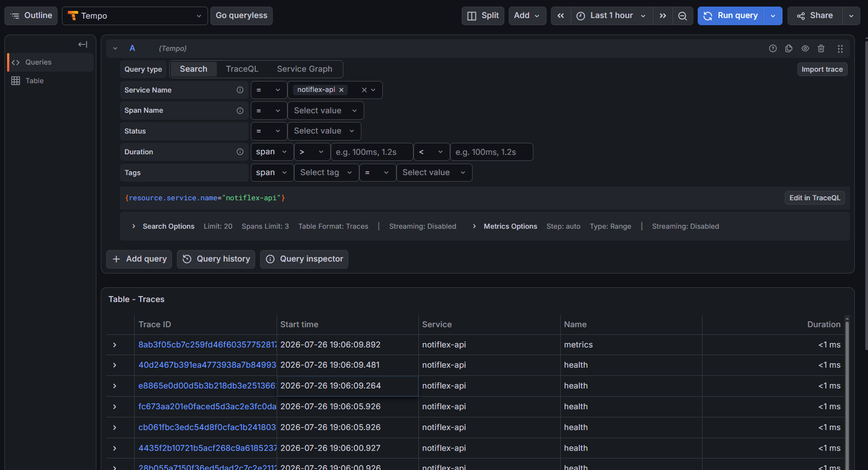Show Duration info icon

coord(240,152)
